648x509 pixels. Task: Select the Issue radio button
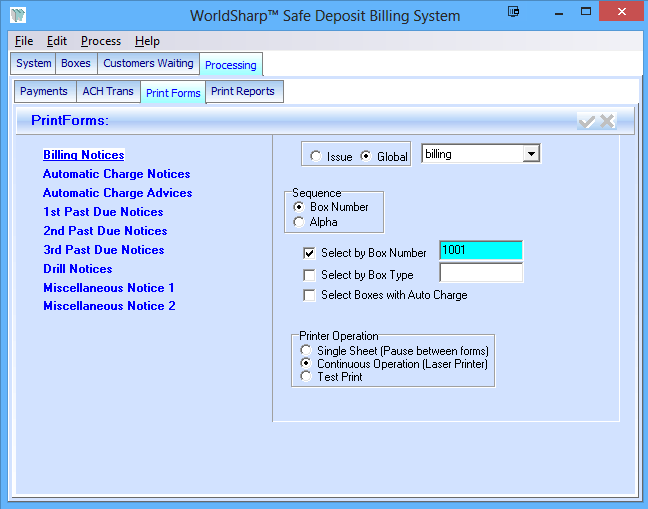pos(316,157)
